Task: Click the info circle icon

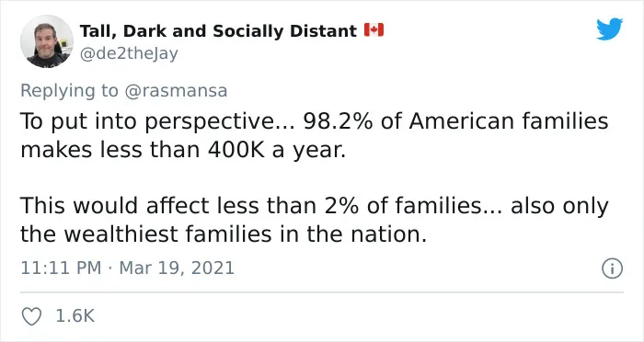Action: 613,269
